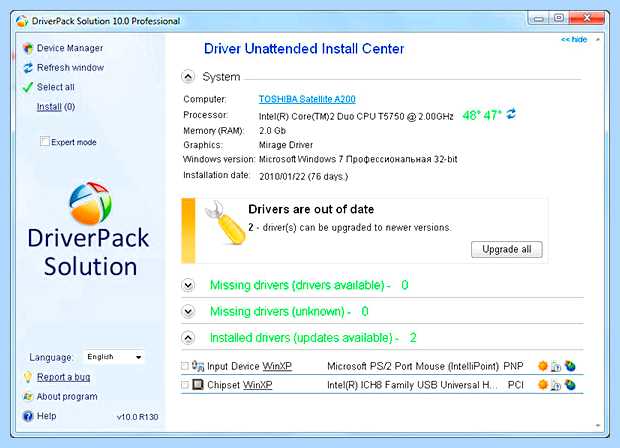Click the Install (0) link
620x448 pixels.
56,107
